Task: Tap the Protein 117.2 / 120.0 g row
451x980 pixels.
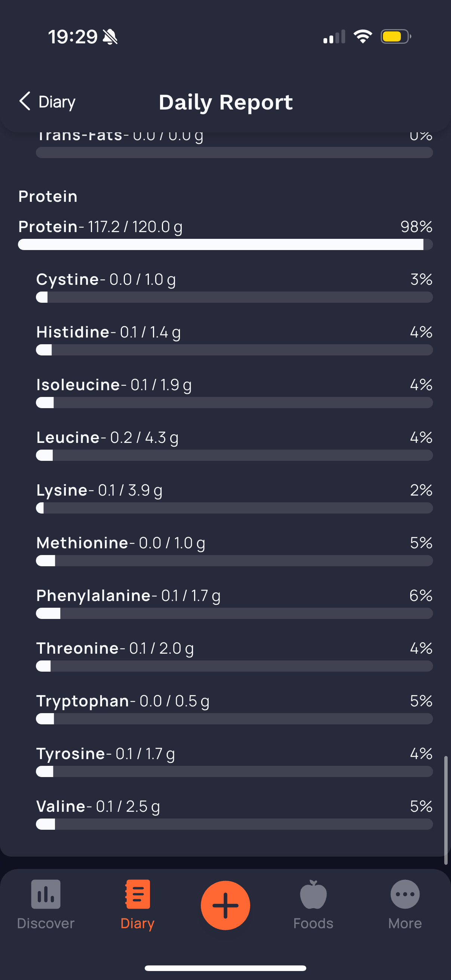Action: coord(225,234)
